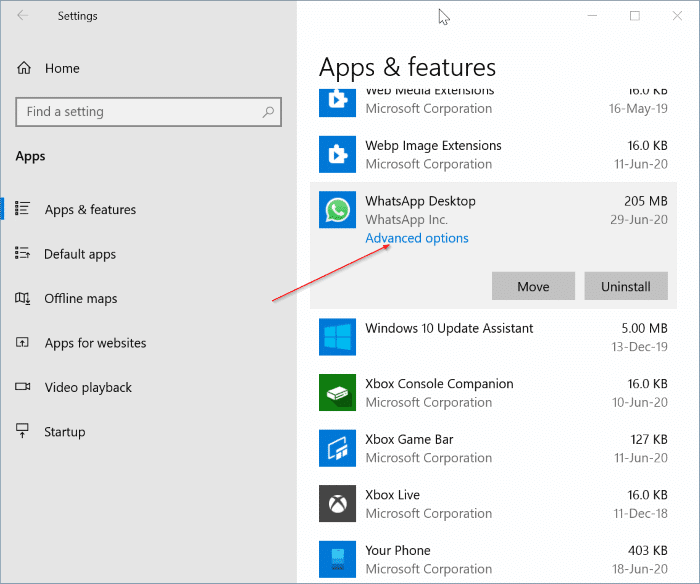
Task: Click the Apps for websites icon
Action: (22, 342)
